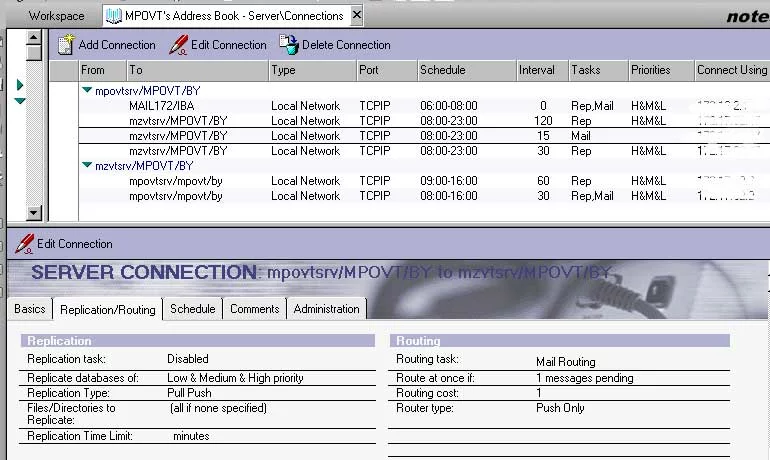Collapse the mpovtsrv/MPOVT/BY server group
Viewport: 770px width, 460px height.
(x=87, y=90)
